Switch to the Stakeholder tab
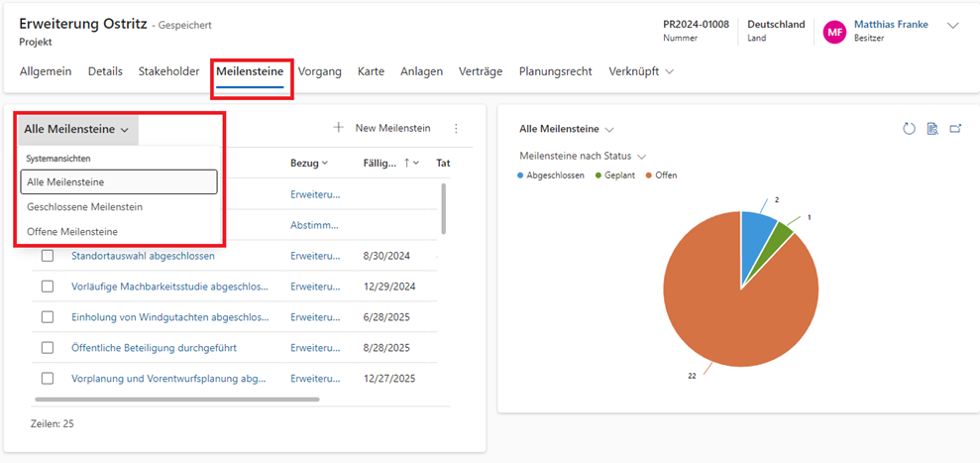This screenshot has height=463, width=980. [x=168, y=71]
